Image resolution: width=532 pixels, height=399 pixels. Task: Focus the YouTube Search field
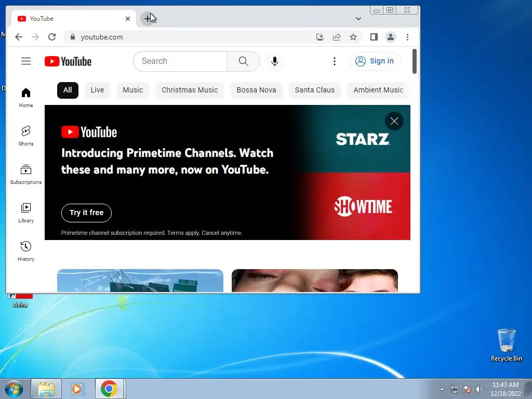point(180,61)
